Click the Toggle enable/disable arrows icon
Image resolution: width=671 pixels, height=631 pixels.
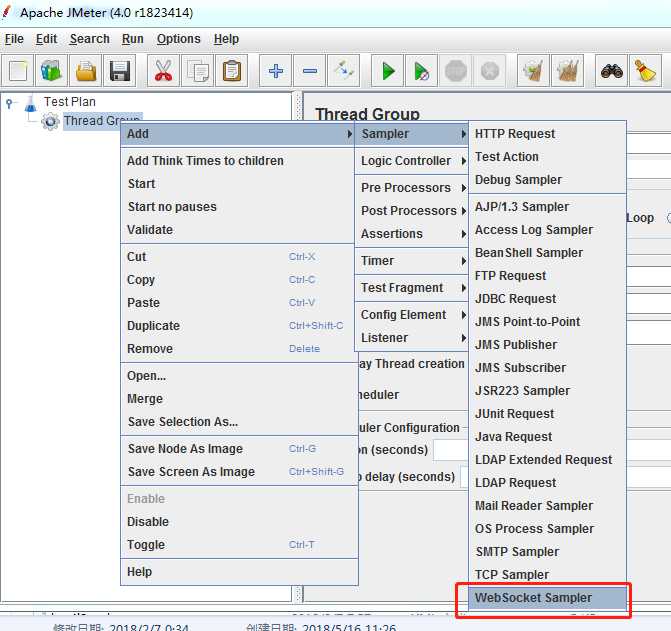(344, 71)
